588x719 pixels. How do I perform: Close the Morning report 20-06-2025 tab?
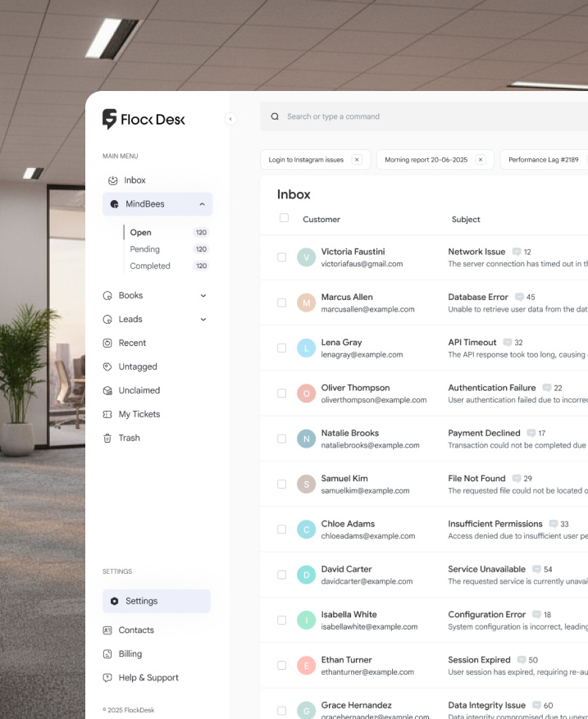click(x=481, y=160)
